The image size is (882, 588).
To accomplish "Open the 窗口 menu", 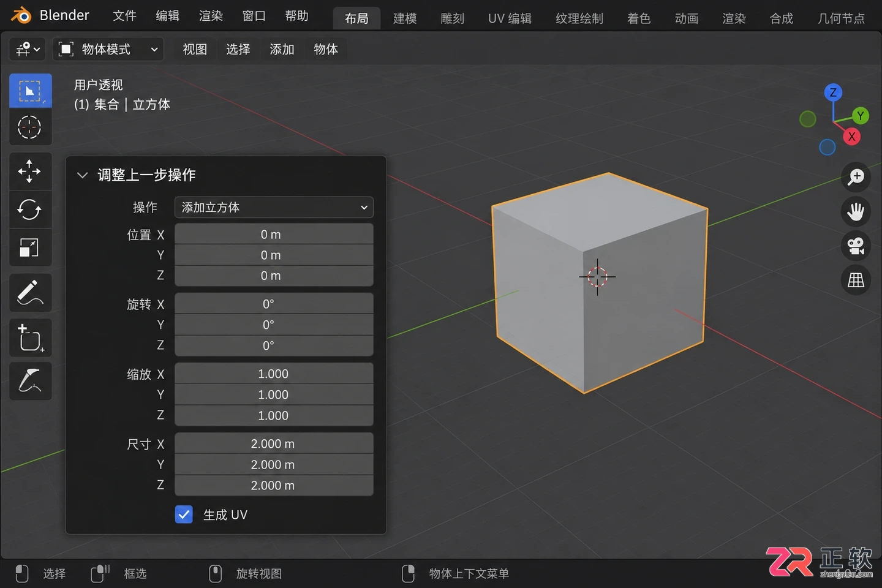I will [254, 16].
